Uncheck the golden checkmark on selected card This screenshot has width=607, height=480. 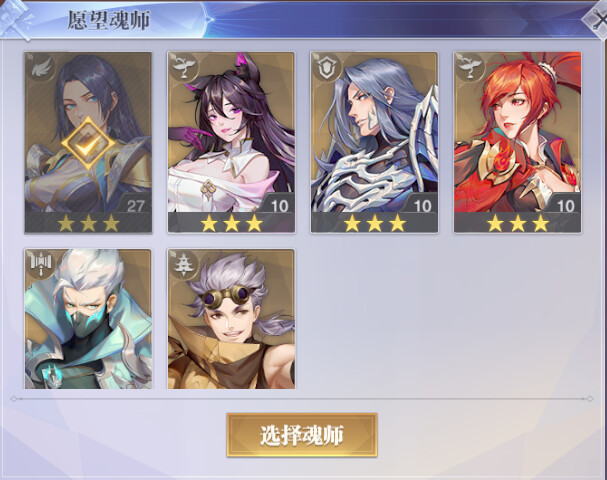[88, 143]
